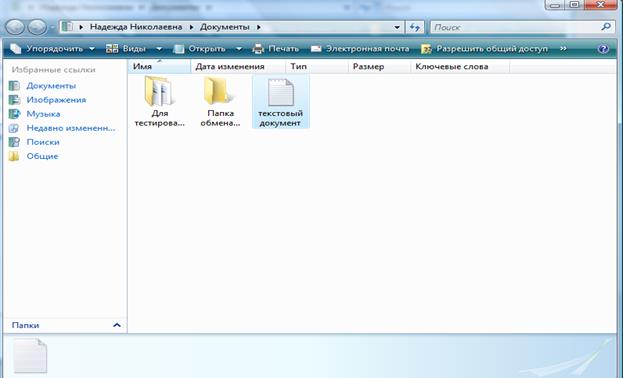Click the search magnifier icon

606,27
